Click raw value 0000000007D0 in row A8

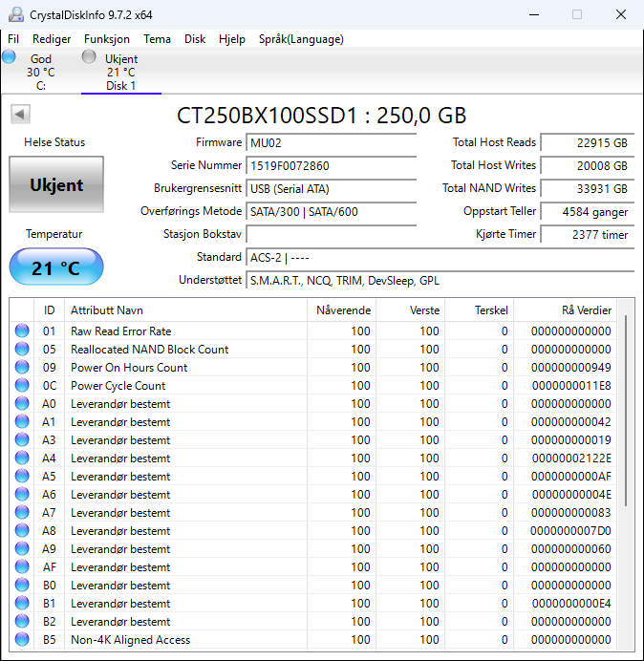coord(570,531)
